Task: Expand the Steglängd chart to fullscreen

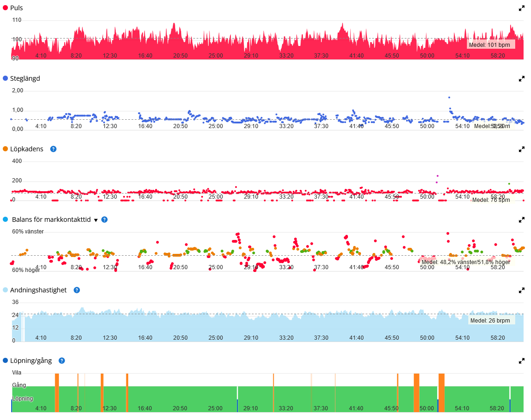Action: coord(522,79)
